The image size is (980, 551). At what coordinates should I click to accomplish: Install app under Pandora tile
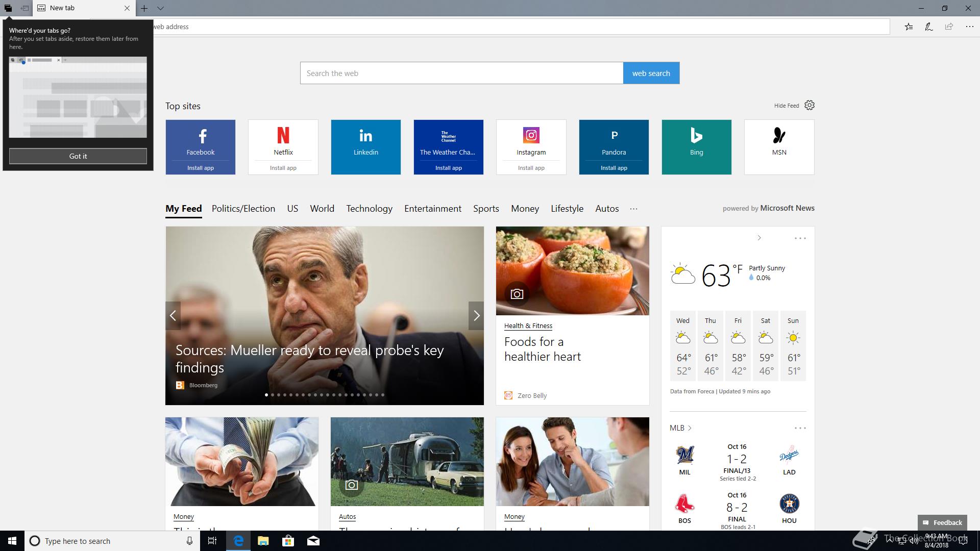pos(614,168)
